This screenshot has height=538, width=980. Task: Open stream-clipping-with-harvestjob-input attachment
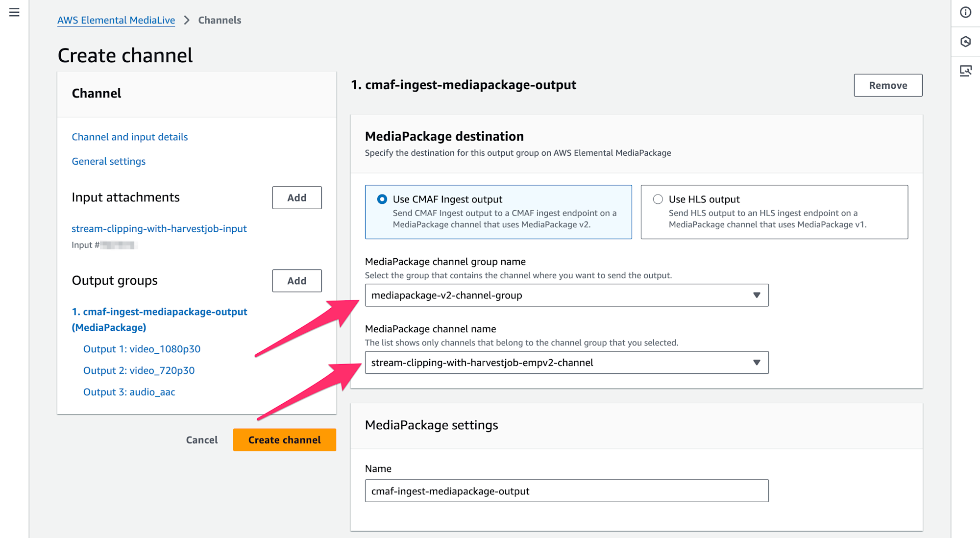point(159,228)
